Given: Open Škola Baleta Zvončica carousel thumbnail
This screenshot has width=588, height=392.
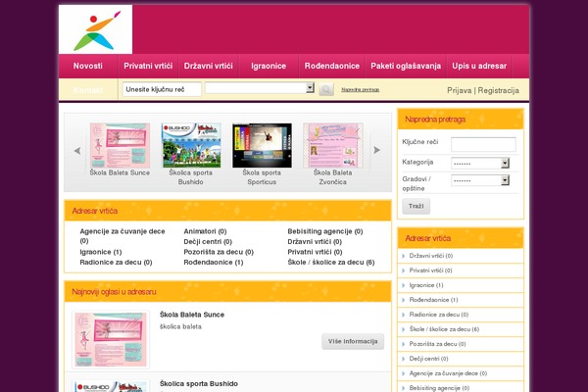Looking at the screenshot, I should click(x=333, y=146).
